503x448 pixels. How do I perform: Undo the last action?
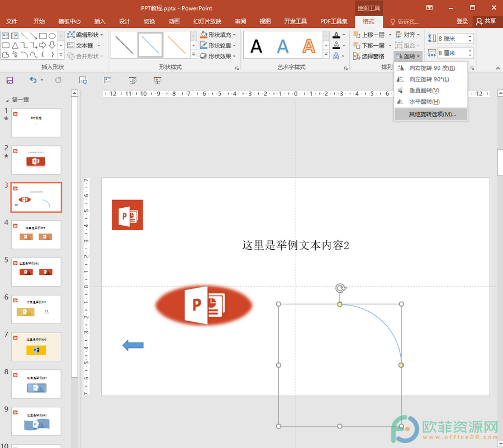tap(33, 80)
